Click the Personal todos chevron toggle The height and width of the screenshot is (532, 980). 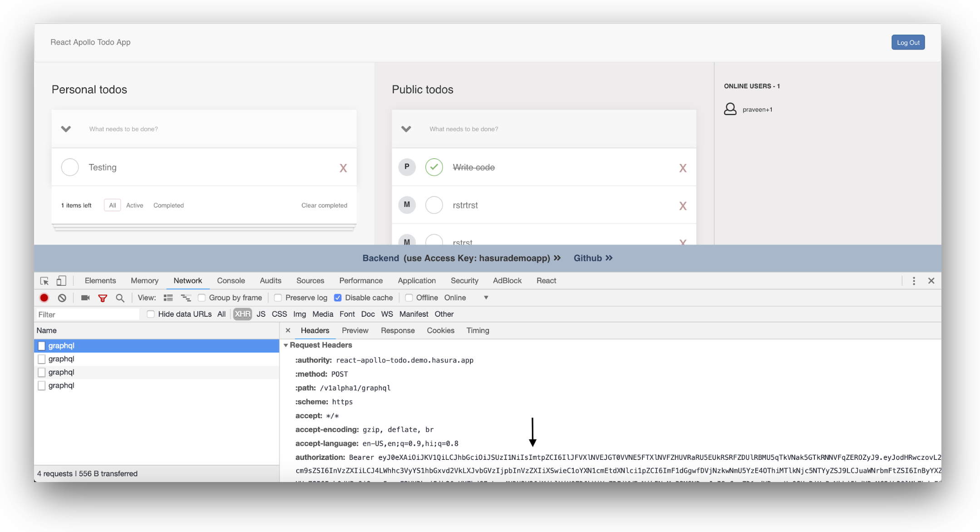click(x=66, y=129)
